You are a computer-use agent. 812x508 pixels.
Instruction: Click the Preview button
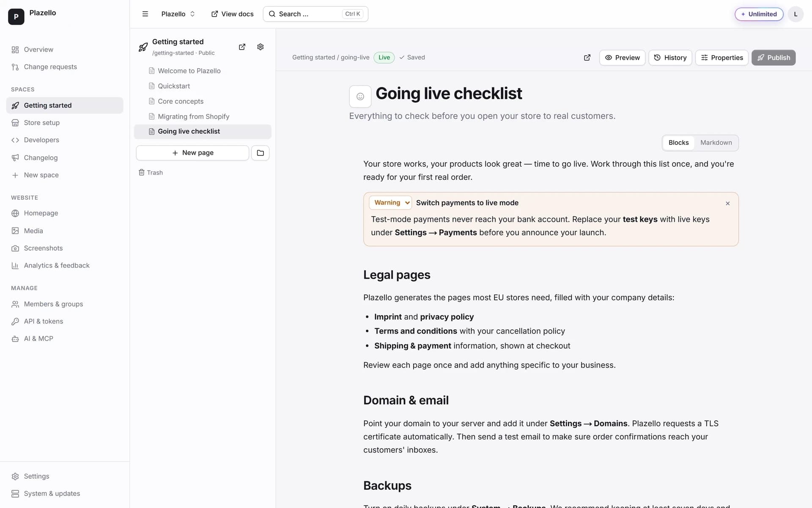[x=622, y=58]
